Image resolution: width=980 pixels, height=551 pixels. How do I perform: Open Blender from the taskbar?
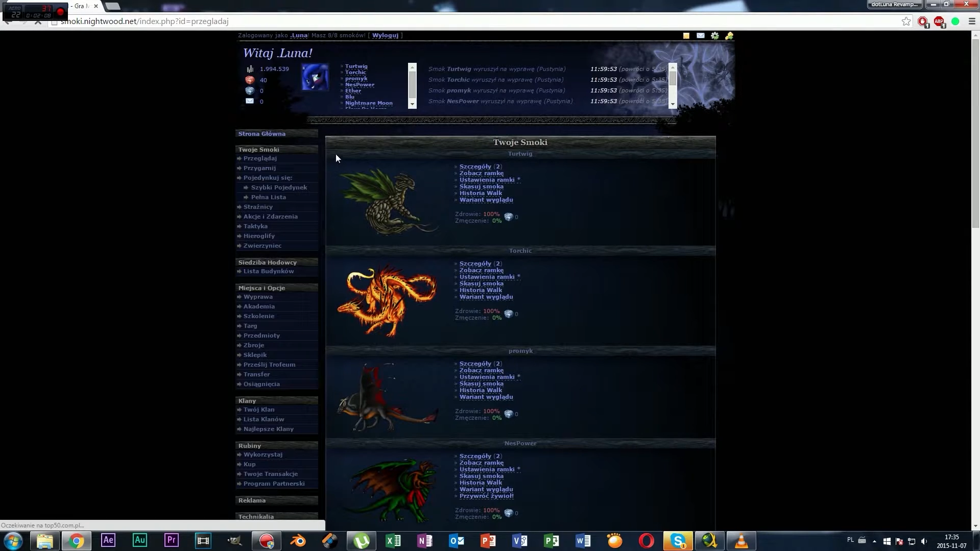[x=298, y=540]
